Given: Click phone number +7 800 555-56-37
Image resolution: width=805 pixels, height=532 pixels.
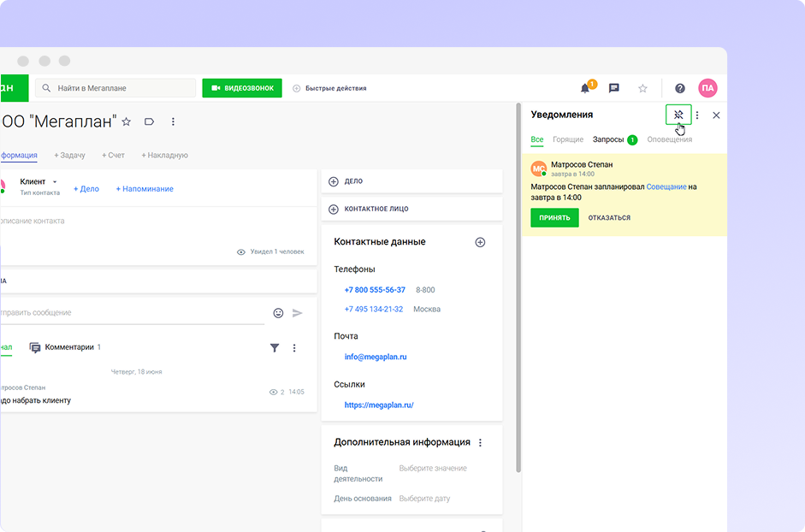Looking at the screenshot, I should click(x=375, y=290).
